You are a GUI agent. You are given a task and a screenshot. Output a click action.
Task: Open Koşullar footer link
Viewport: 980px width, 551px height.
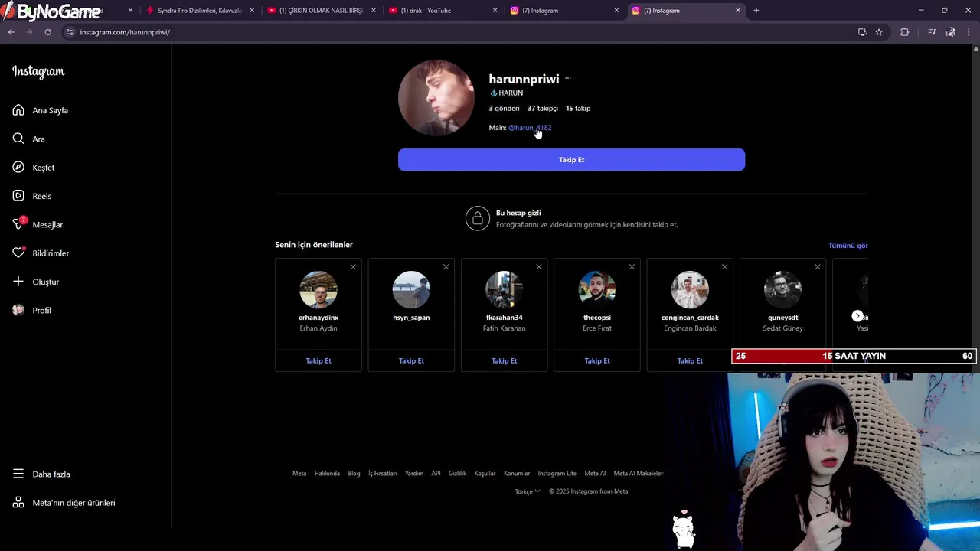click(485, 473)
